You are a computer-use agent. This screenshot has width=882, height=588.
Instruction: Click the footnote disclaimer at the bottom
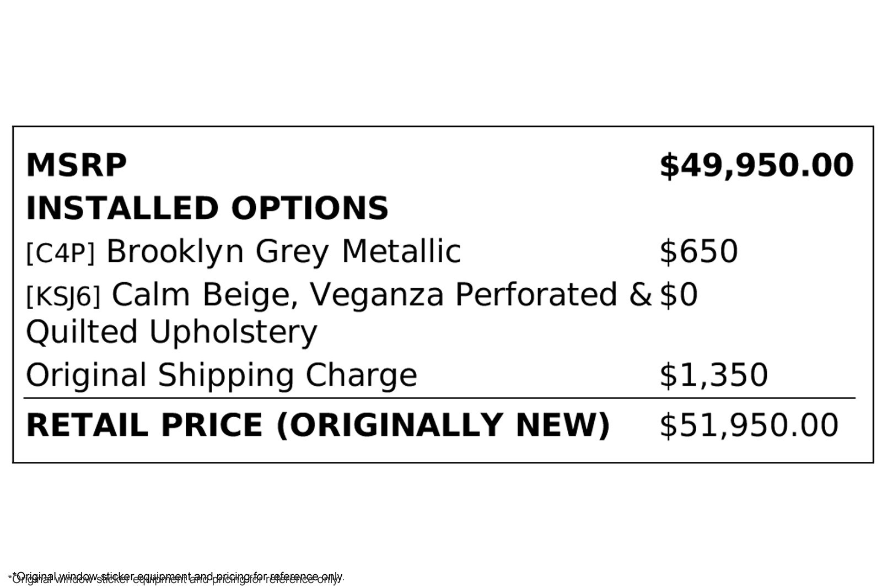click(x=176, y=578)
